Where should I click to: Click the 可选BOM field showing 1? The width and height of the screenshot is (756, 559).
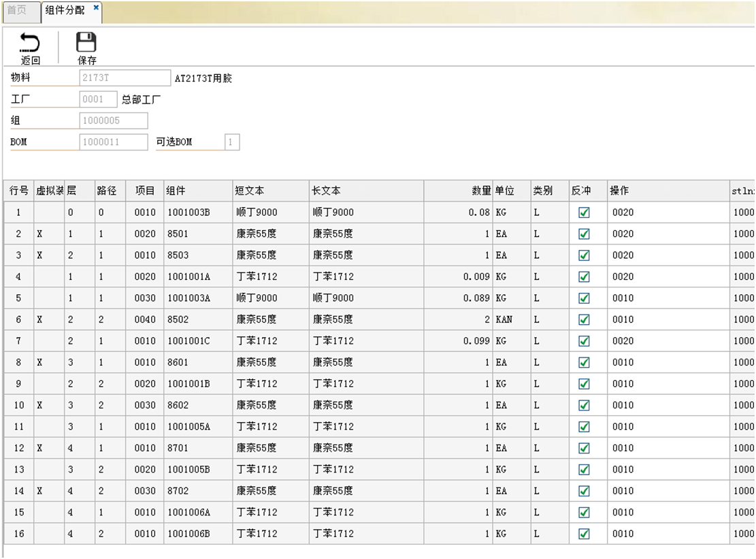[231, 142]
